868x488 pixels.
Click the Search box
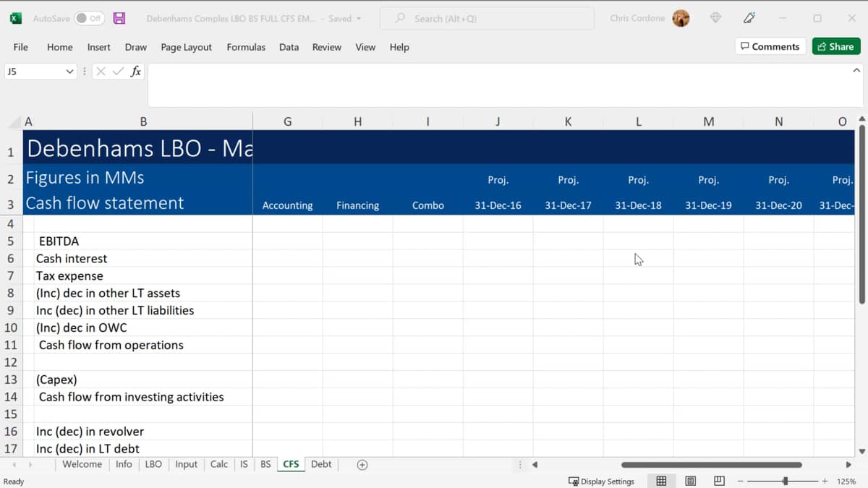[x=487, y=18]
